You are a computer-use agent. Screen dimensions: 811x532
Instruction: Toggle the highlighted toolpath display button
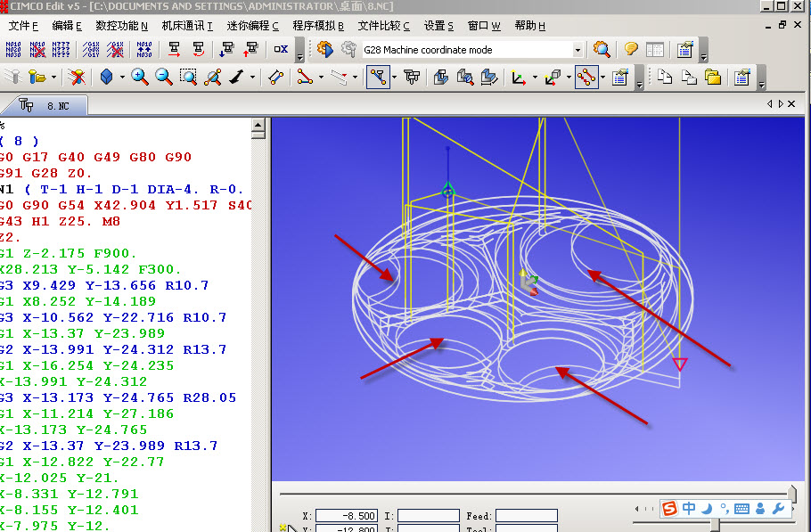pyautogui.click(x=378, y=77)
